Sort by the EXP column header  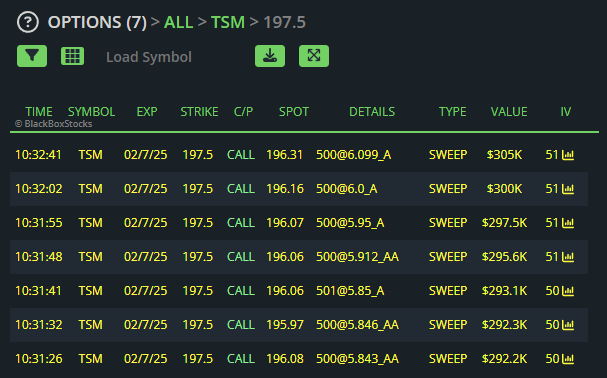[x=147, y=112]
